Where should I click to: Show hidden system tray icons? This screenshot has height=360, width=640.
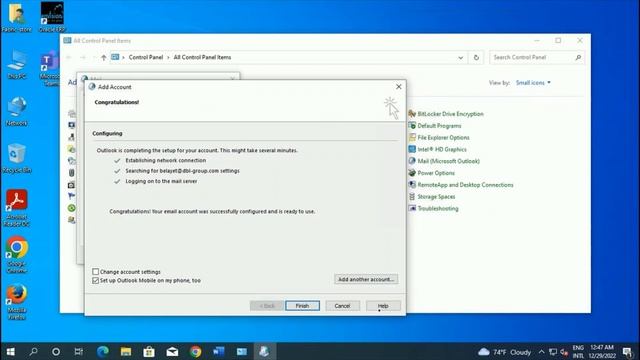pos(541,352)
